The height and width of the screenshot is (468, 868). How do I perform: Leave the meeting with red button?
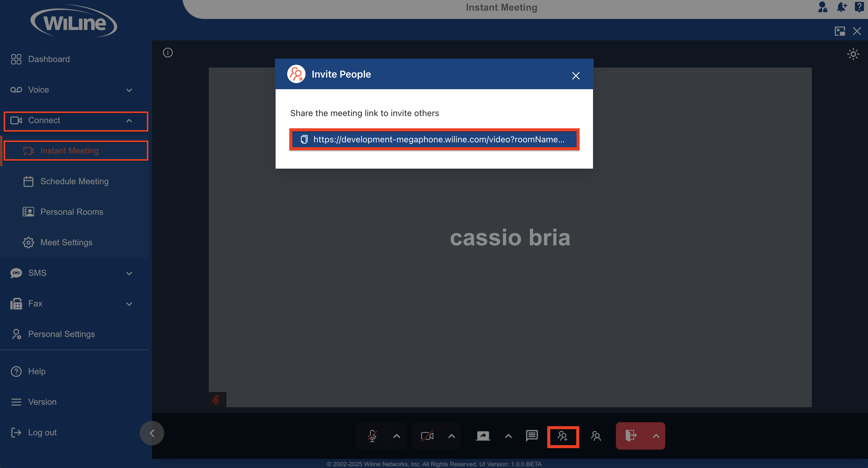coord(631,436)
